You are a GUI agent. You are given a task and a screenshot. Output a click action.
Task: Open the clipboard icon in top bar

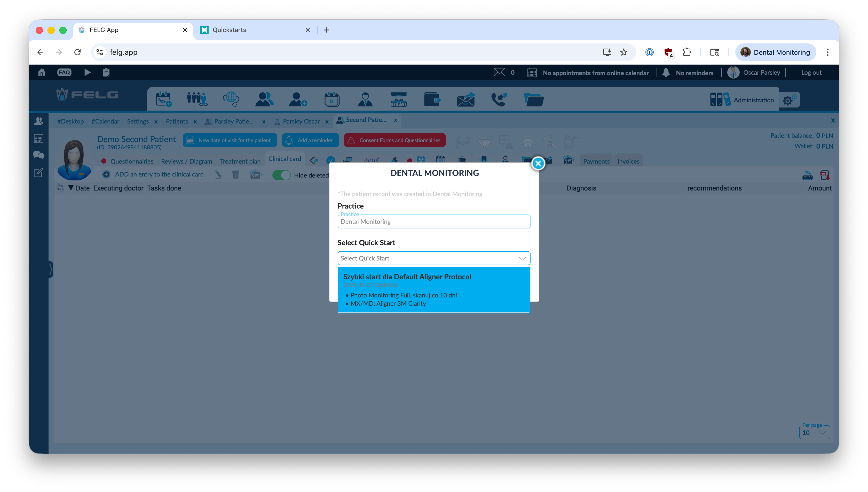click(106, 72)
